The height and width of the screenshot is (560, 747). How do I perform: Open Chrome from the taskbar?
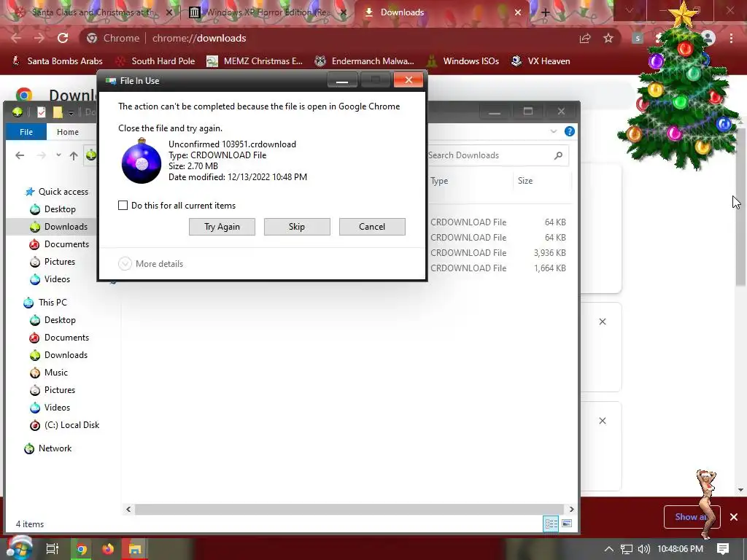(82, 549)
